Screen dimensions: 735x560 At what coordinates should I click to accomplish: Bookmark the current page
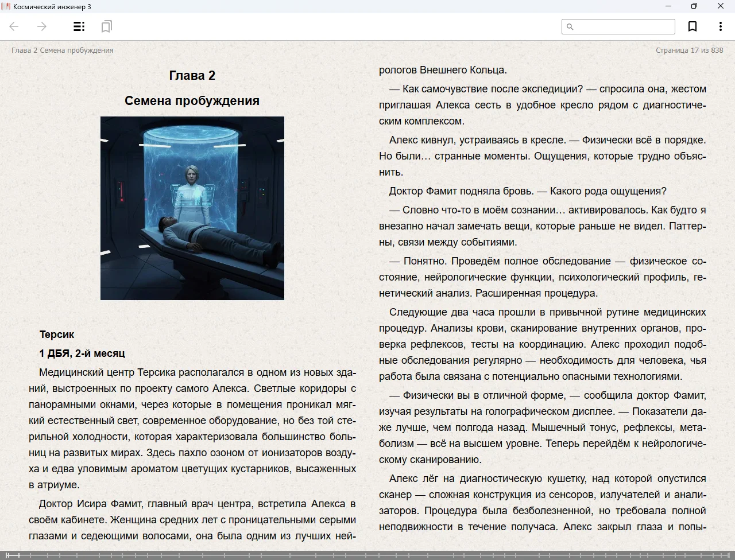coord(693,26)
